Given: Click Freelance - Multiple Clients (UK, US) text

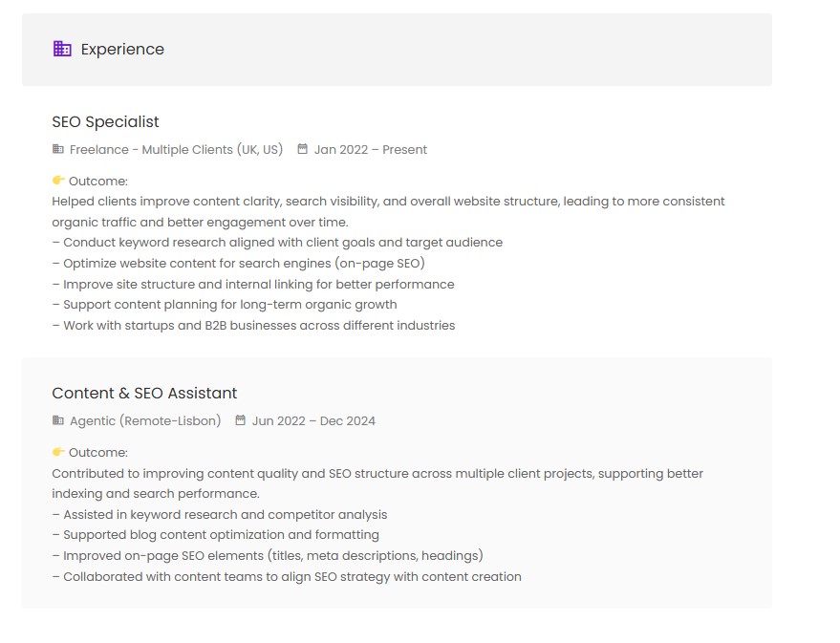Looking at the screenshot, I should point(176,150).
